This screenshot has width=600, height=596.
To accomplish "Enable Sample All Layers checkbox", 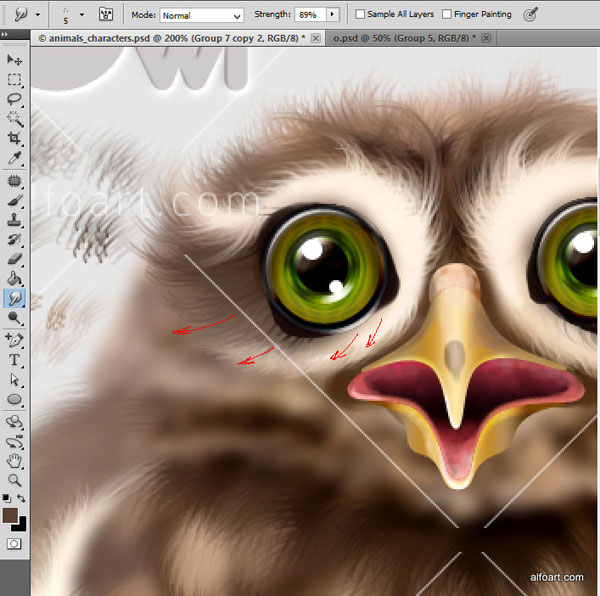I will tap(360, 15).
